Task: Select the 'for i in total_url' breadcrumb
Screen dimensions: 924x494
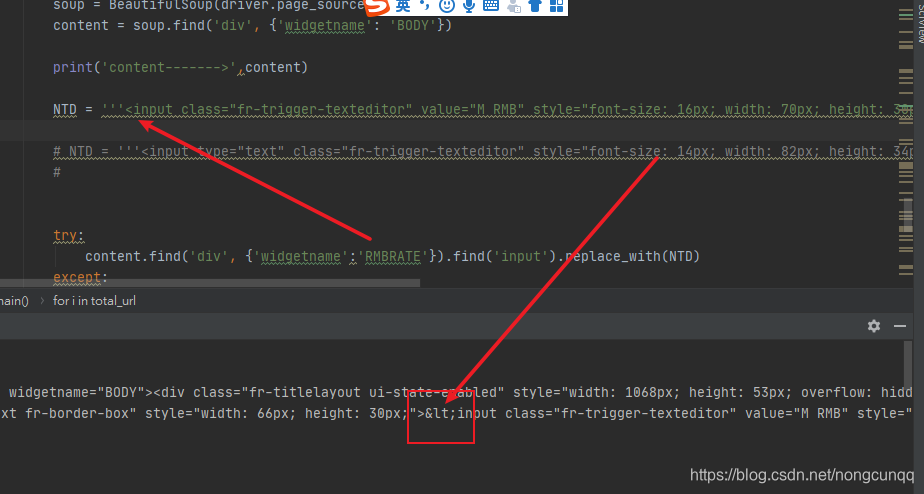Action: pyautogui.click(x=94, y=301)
